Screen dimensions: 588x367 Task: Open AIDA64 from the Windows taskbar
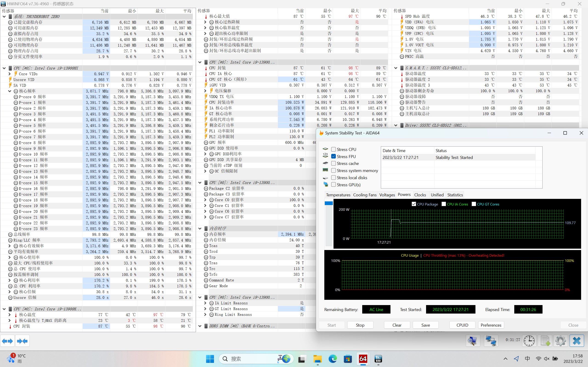(x=363, y=359)
